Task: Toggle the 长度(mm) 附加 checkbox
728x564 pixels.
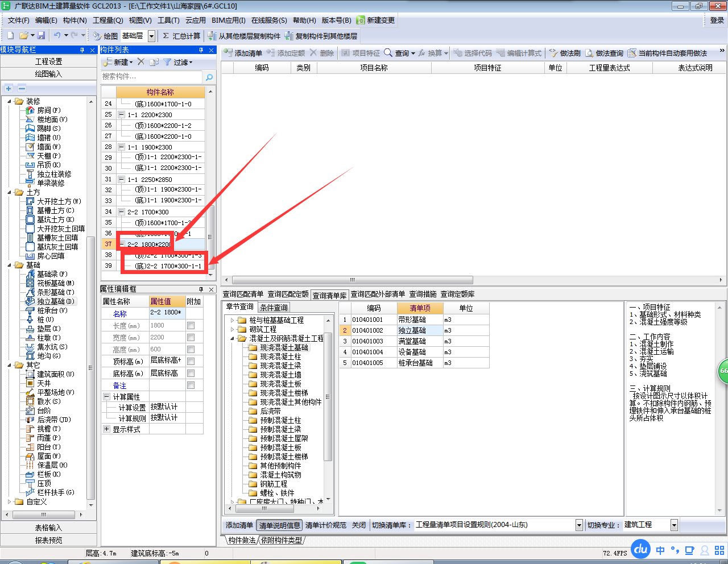Action: [x=191, y=326]
